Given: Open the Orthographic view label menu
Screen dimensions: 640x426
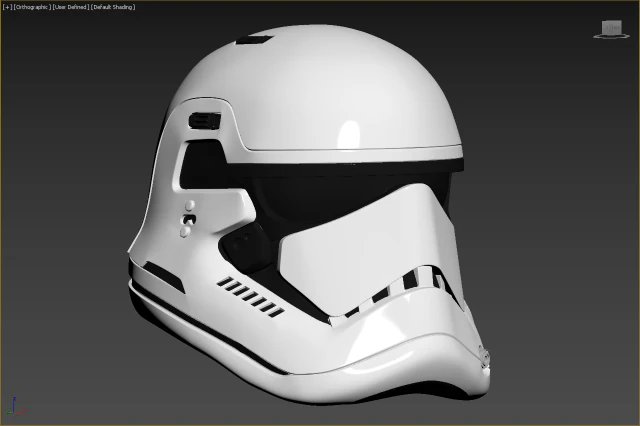Looking at the screenshot, I should 32,7.
